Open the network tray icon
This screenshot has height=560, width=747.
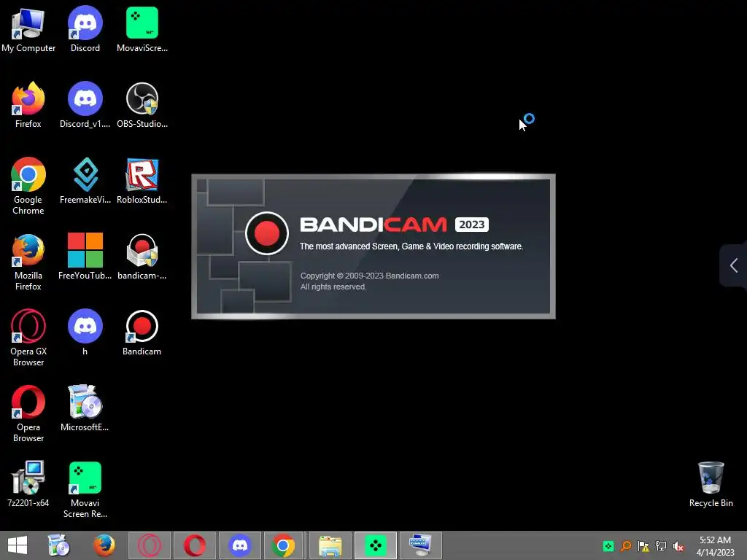661,546
